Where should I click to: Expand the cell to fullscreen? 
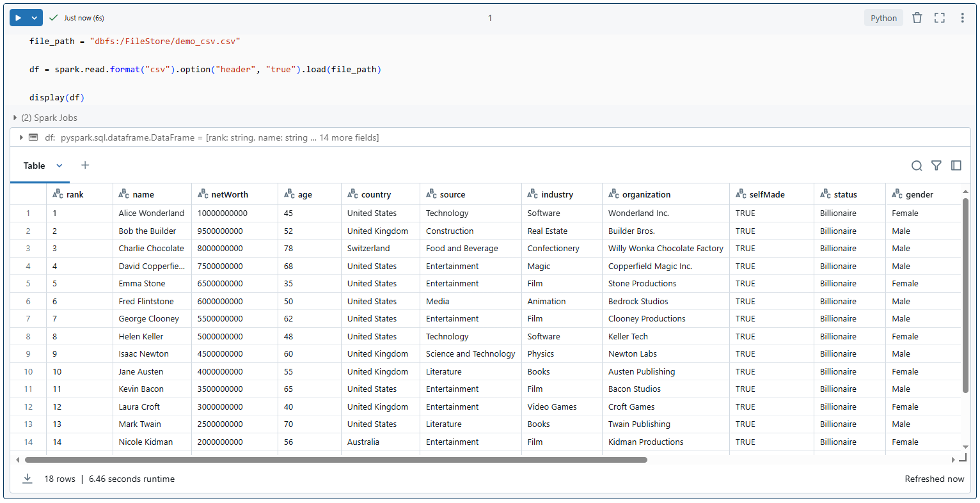point(939,18)
